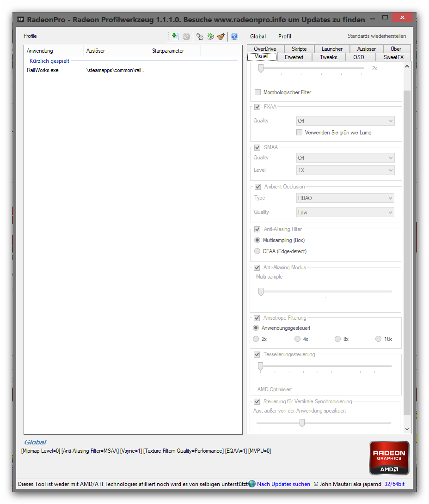This screenshot has width=429, height=504.
Task: Select 2x anisotropic filtering
Action: [256, 339]
